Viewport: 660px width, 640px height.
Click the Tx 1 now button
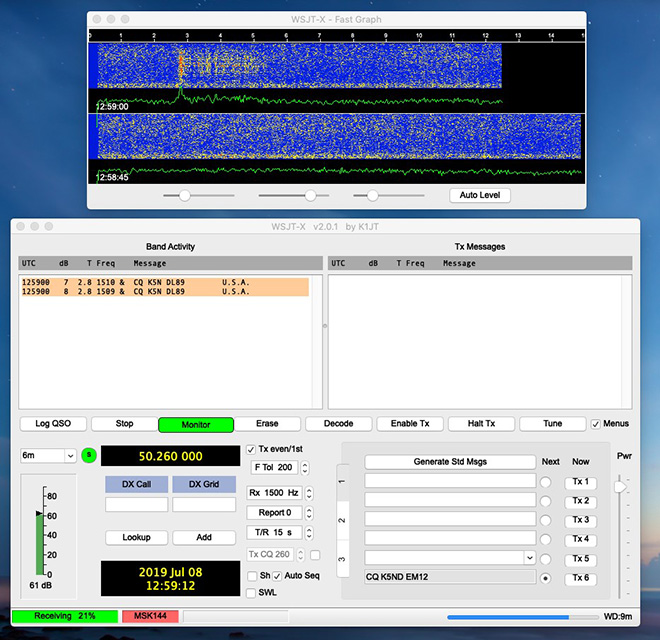[x=580, y=482]
